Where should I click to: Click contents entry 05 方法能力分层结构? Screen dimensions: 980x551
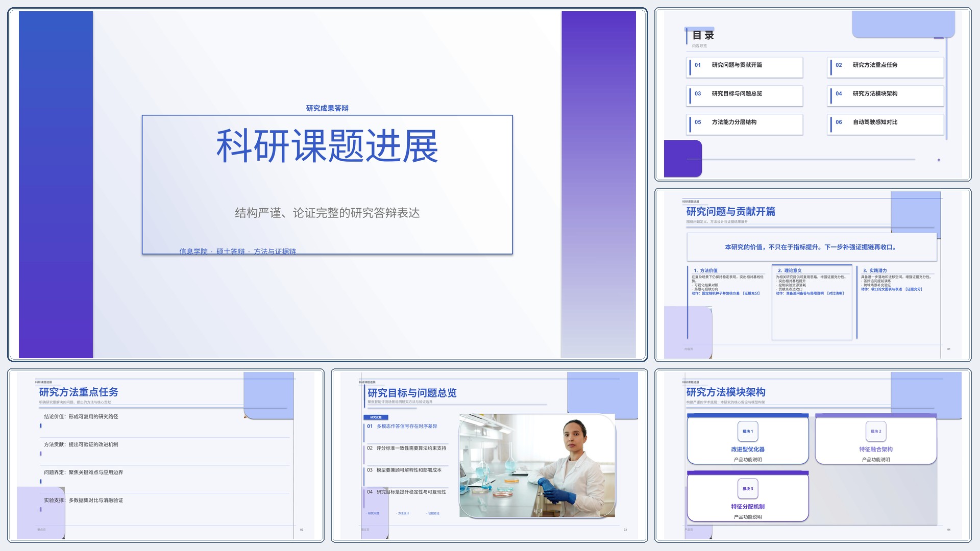[745, 124]
